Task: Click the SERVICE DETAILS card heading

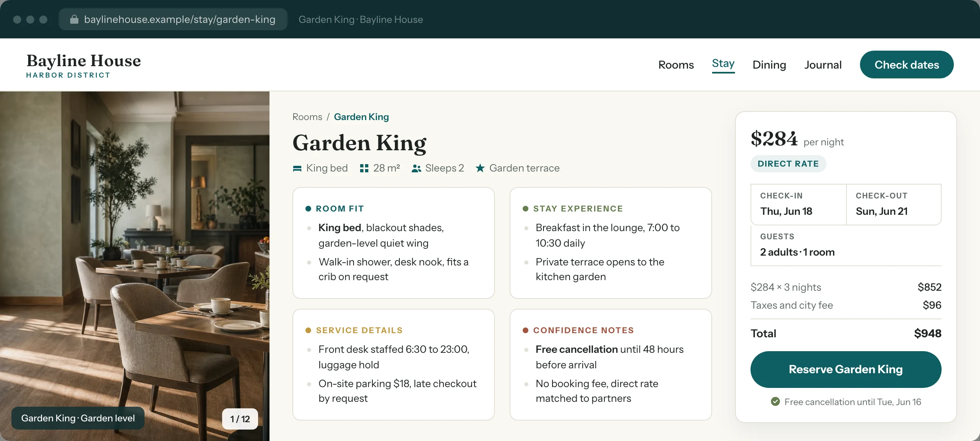Action: (x=359, y=330)
